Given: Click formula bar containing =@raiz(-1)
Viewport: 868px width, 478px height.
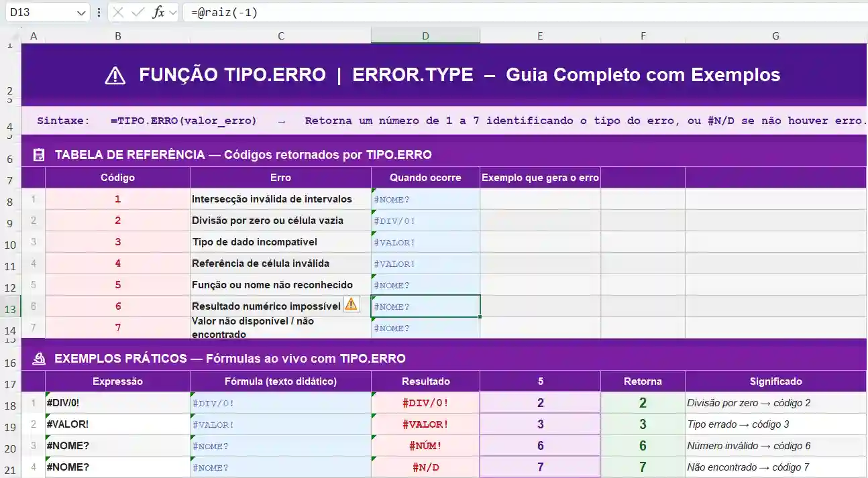Looking at the screenshot, I should point(525,12).
